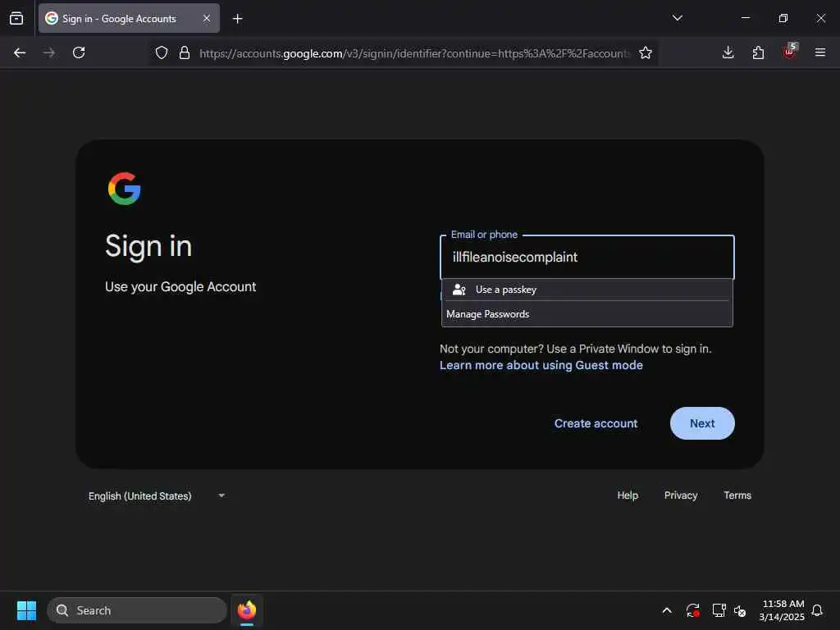Click the Sign in heading text
This screenshot has height=630, width=840.
pos(148,247)
